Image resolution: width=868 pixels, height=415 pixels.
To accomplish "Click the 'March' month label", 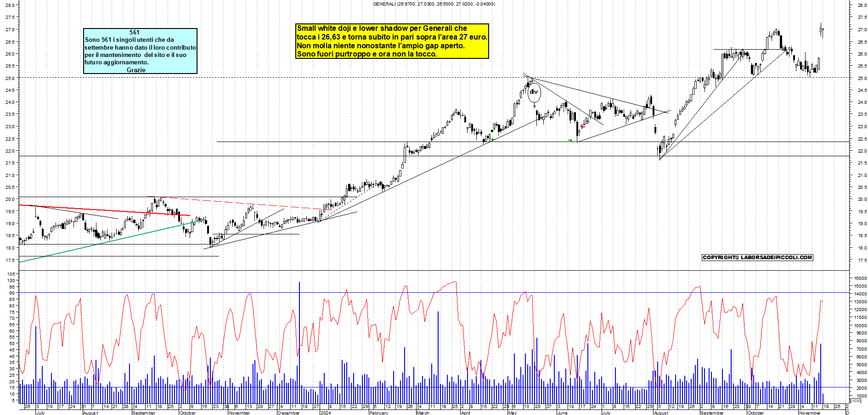I will pos(423,413).
